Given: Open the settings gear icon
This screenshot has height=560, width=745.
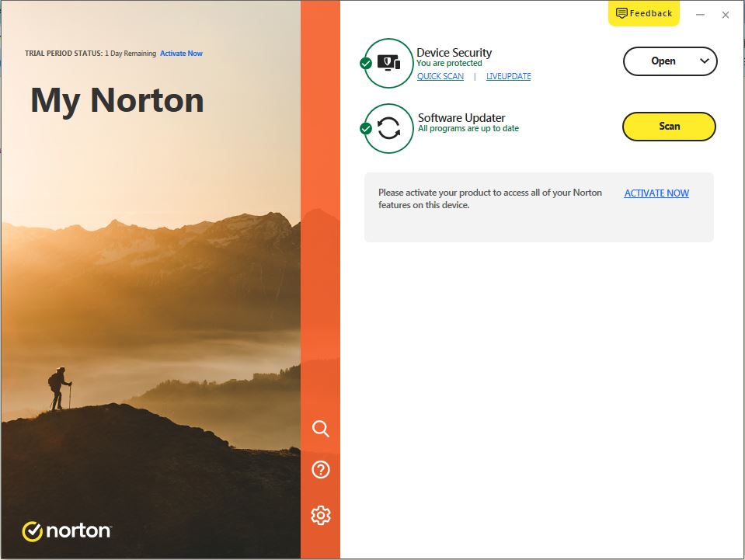Looking at the screenshot, I should tap(321, 516).
